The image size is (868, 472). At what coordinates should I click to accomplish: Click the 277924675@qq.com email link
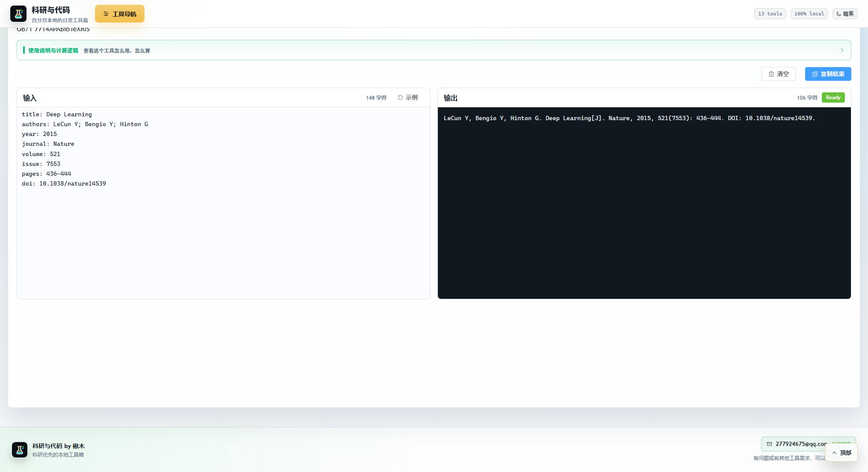tap(801, 444)
